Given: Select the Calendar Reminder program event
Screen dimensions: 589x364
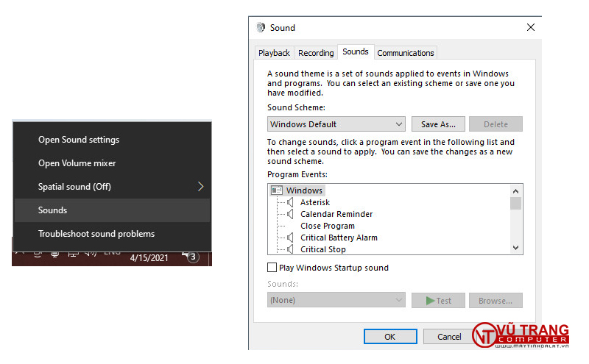Looking at the screenshot, I should point(336,214).
